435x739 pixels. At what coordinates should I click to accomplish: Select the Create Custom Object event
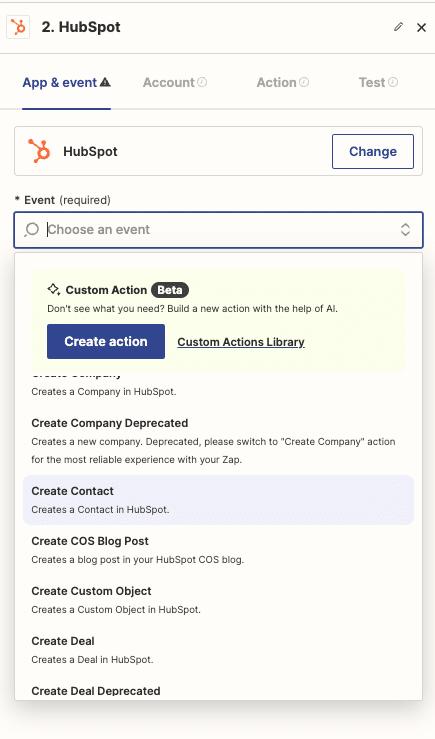pyautogui.click(x=218, y=600)
